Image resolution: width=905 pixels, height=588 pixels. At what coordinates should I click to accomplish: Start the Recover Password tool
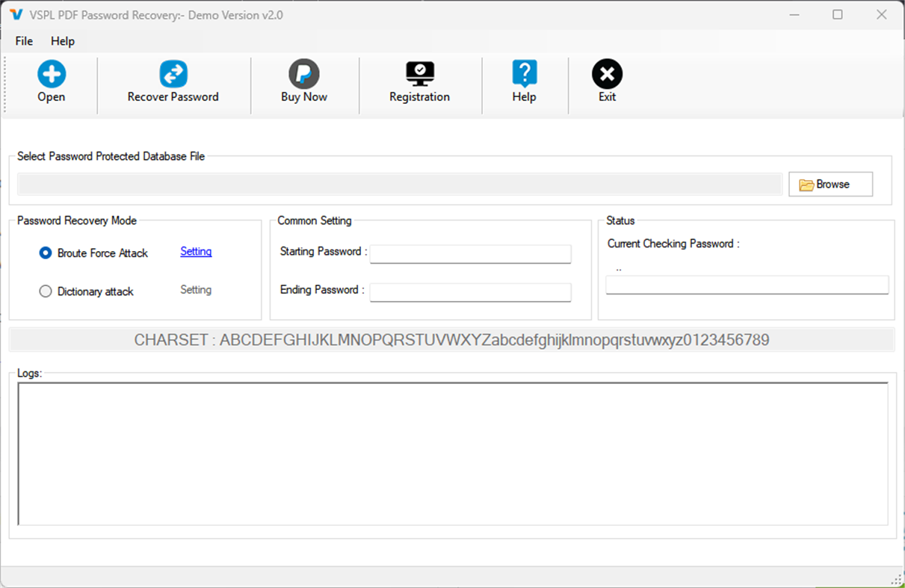pos(173,81)
